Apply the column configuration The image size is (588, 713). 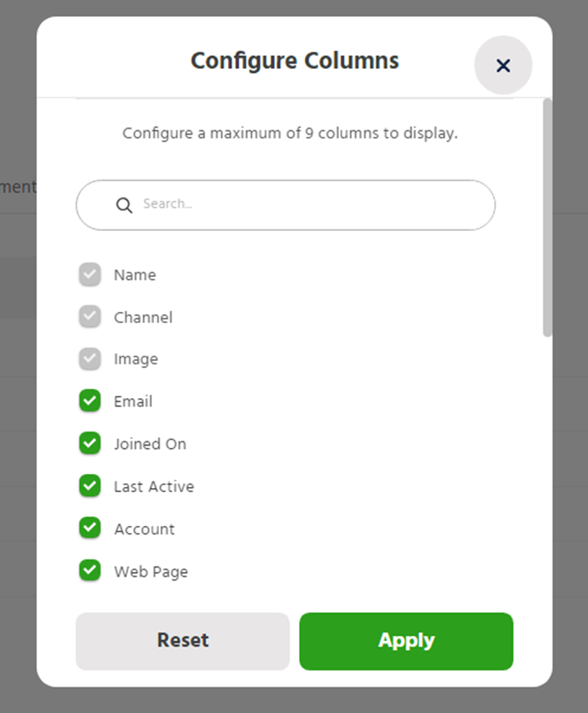click(406, 641)
